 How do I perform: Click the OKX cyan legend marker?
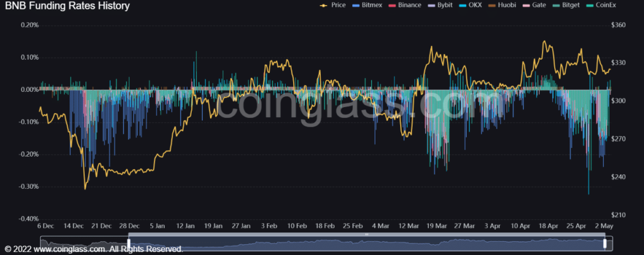463,6
